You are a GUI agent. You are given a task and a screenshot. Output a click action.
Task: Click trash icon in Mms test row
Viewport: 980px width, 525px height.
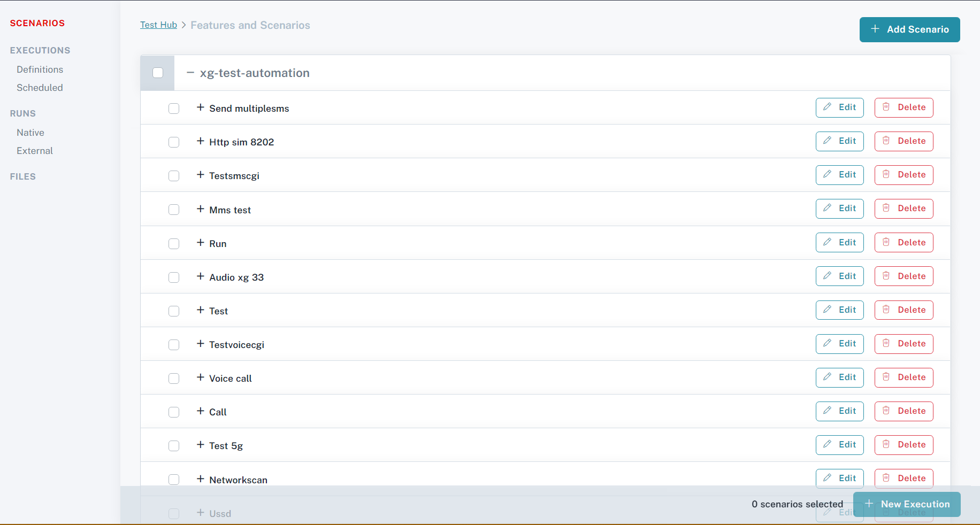click(x=886, y=208)
